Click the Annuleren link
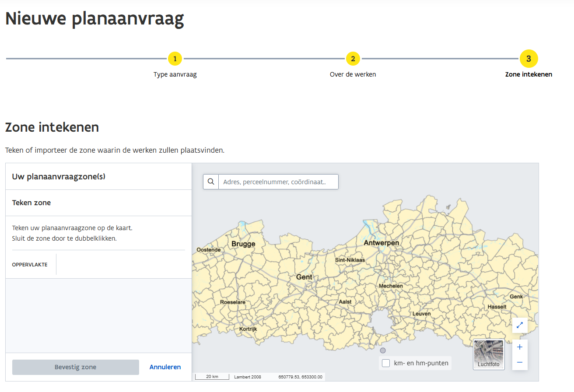The image size is (574, 392). [x=165, y=367]
